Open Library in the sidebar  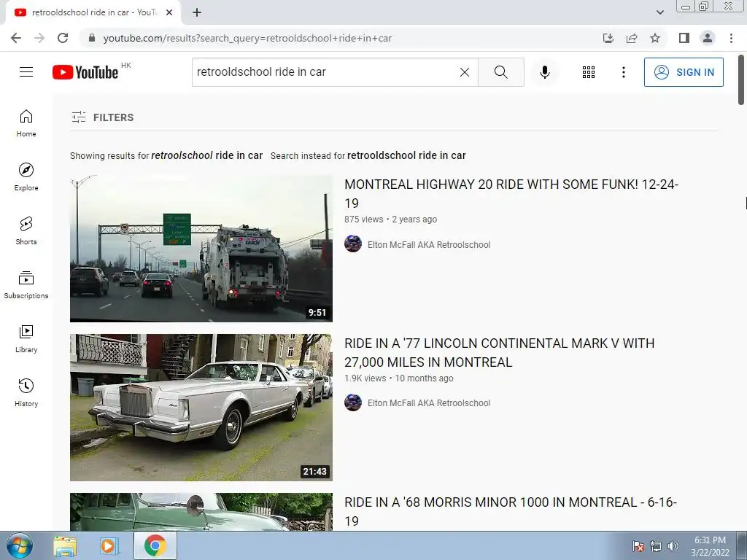[26, 338]
